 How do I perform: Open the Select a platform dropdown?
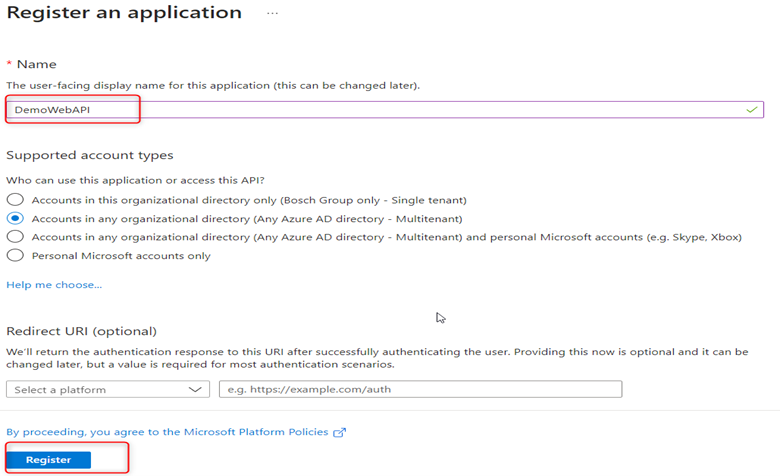[x=108, y=389]
